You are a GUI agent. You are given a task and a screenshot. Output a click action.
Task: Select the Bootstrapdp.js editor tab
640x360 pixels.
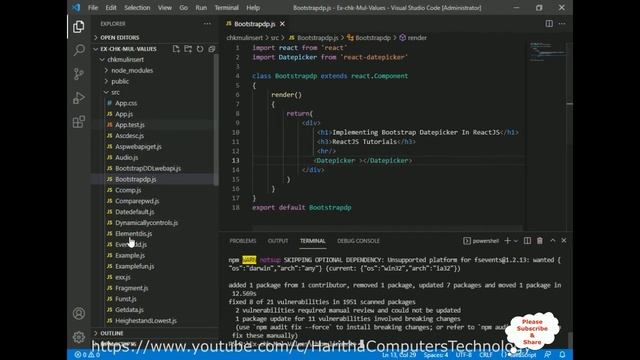(255, 24)
